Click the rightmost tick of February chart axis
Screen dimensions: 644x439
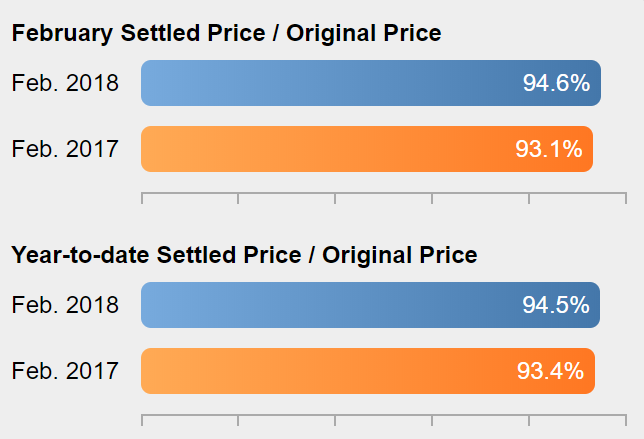click(x=626, y=198)
